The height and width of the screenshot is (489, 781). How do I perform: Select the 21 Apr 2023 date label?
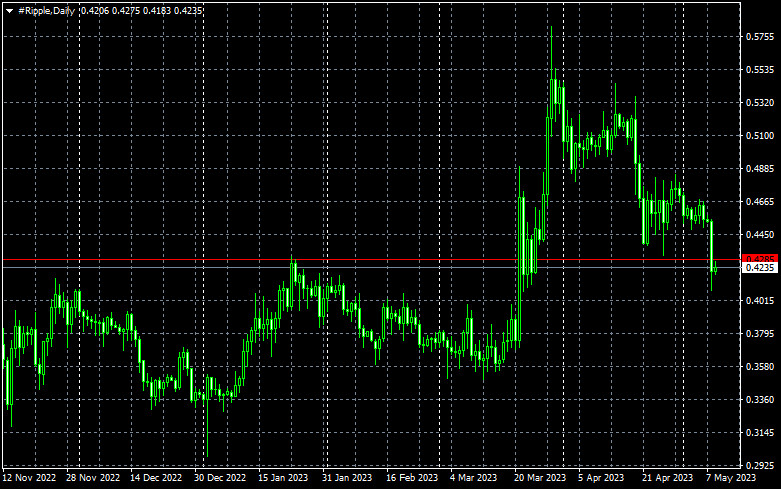[667, 478]
